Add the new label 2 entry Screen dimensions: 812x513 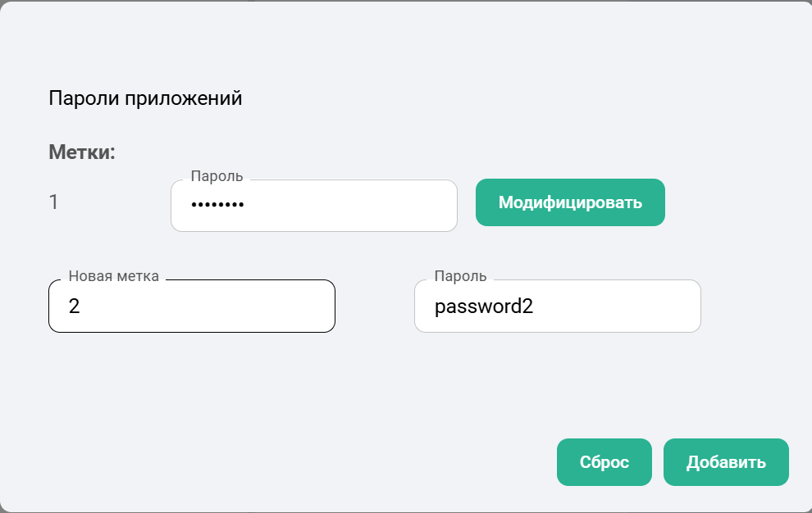[726, 462]
